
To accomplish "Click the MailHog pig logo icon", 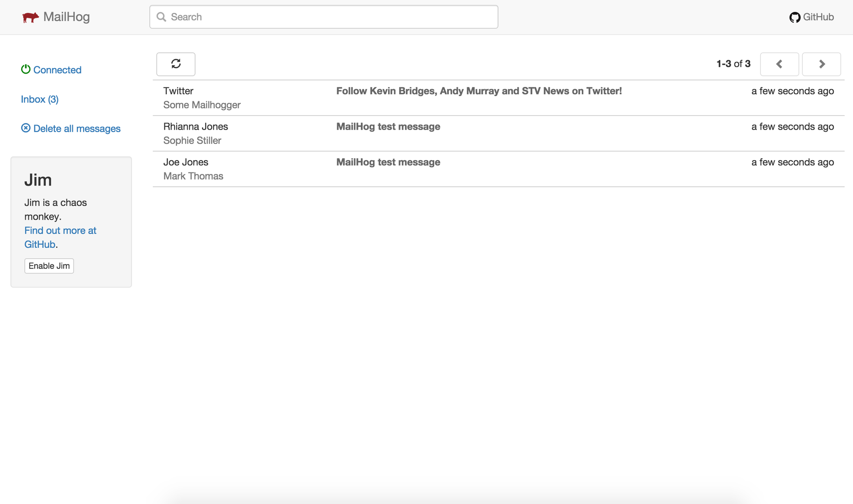I will (x=29, y=16).
